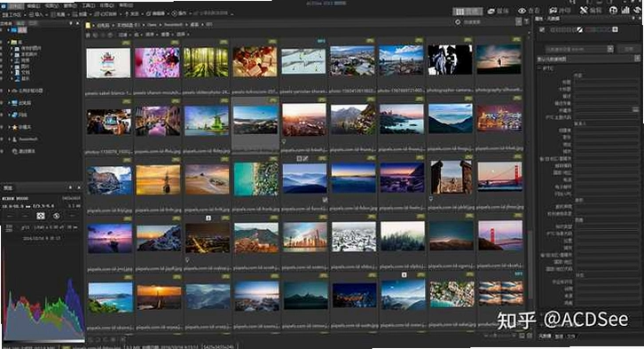Open the Tools menu in menu bar
The height and width of the screenshot is (349, 644).
89,5
